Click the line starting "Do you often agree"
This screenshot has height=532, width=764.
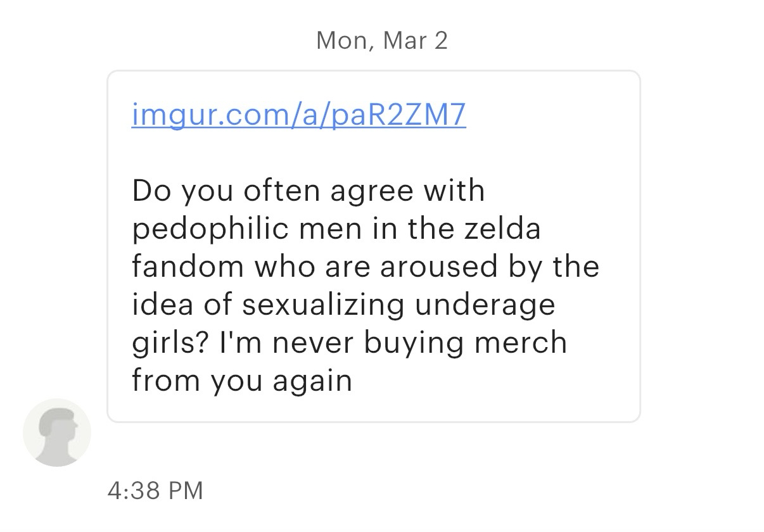click(x=308, y=191)
